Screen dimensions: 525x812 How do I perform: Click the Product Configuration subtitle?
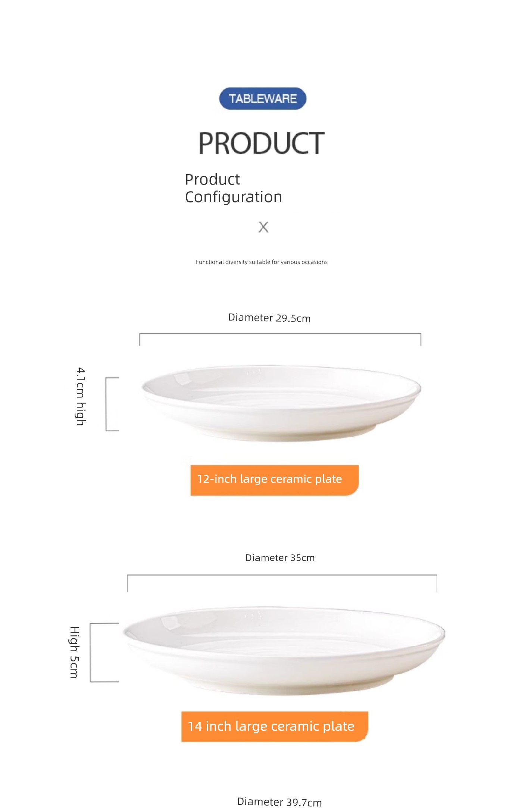(234, 188)
